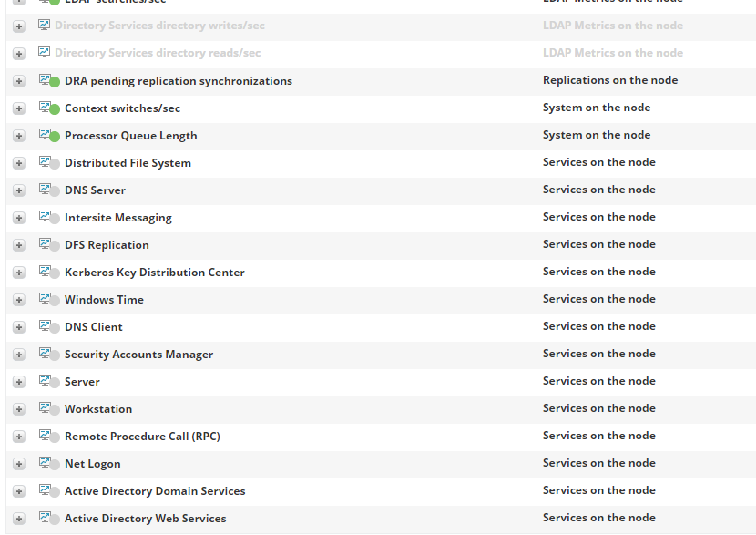Expand the Distributed File System row
This screenshot has height=535, width=756.
click(x=19, y=163)
